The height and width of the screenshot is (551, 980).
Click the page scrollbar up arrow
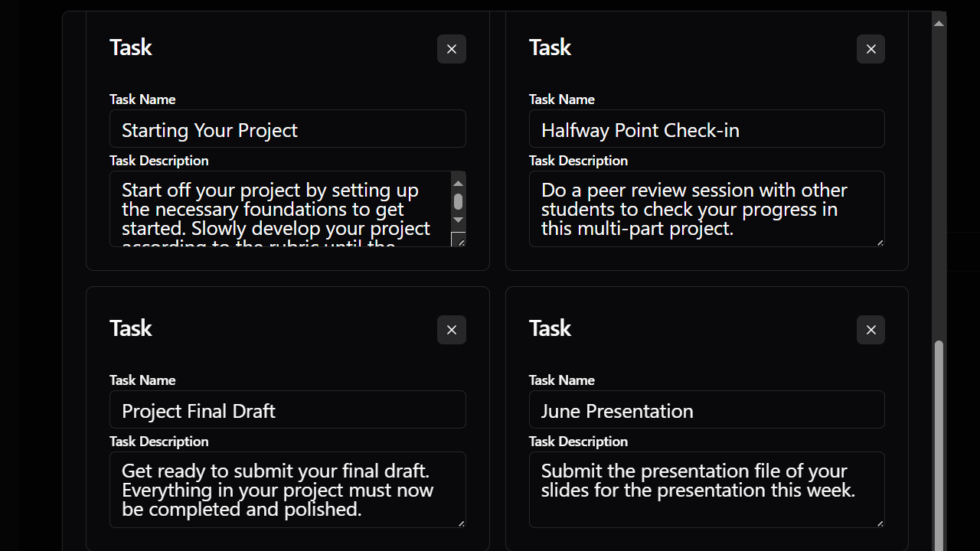click(x=939, y=24)
